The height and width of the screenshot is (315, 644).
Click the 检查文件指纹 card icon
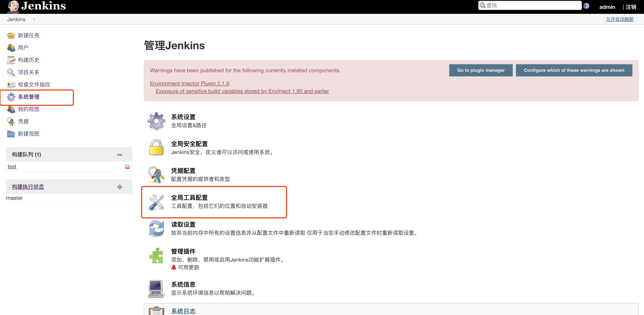click(11, 85)
